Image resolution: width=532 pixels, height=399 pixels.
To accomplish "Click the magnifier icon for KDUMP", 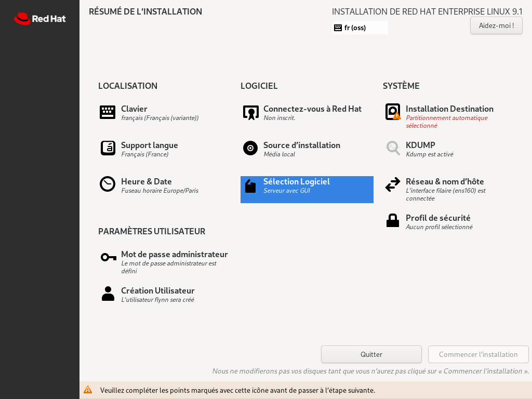I will [393, 148].
